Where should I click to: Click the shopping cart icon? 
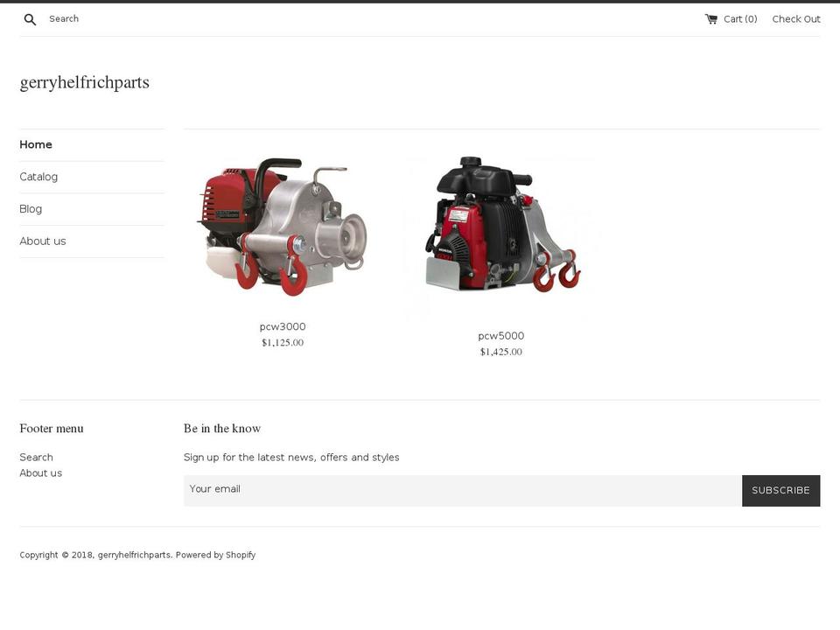point(710,19)
